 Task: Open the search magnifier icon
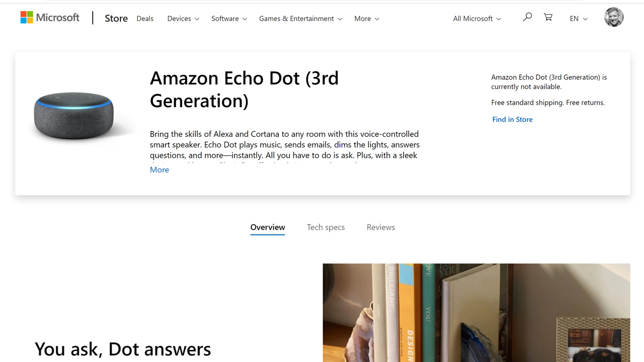tap(527, 18)
